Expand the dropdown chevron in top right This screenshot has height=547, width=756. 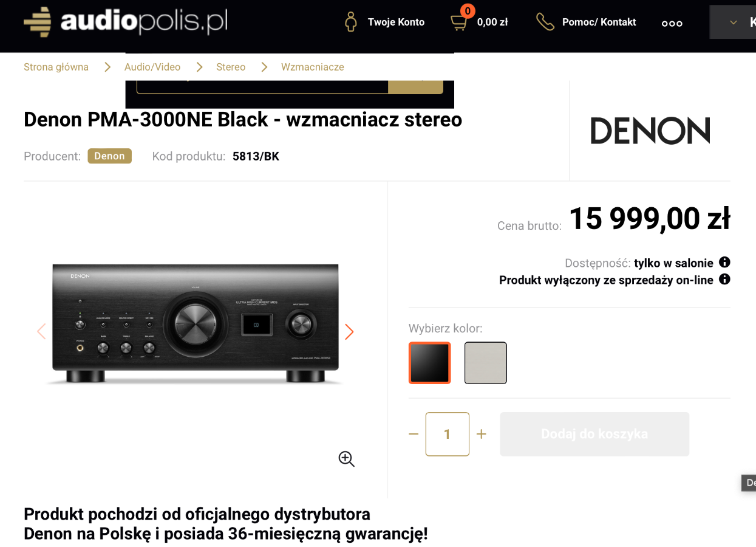point(734,22)
